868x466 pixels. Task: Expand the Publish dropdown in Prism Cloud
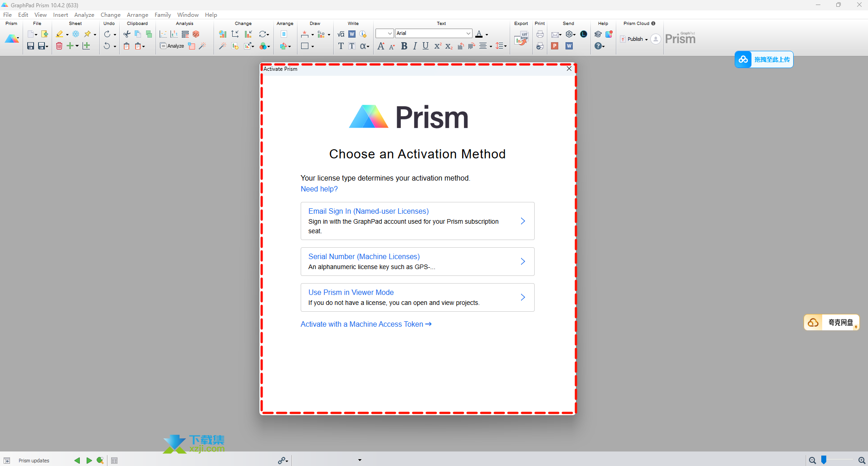(646, 39)
